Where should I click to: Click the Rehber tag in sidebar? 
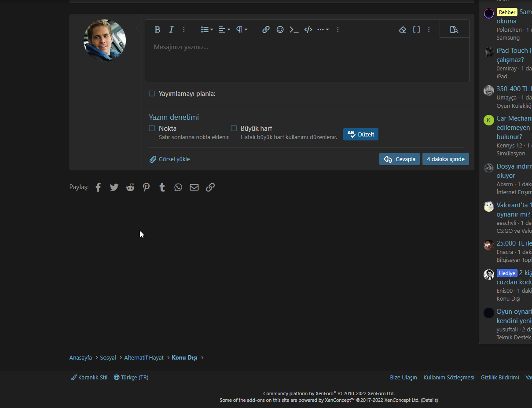point(507,12)
